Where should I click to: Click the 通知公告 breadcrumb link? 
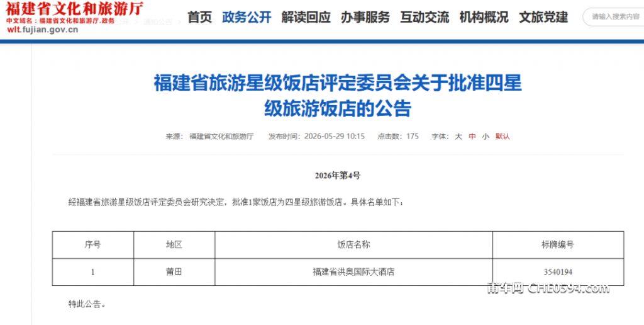(x=158, y=22)
